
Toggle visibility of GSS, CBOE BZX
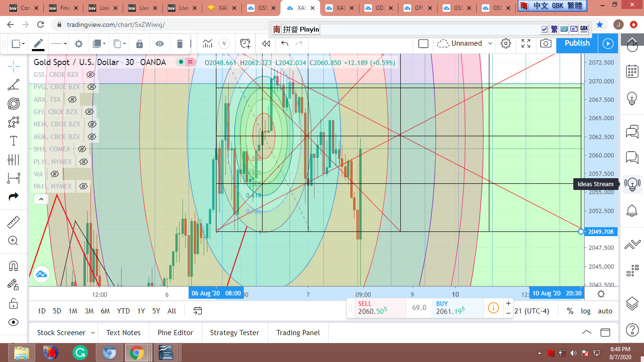click(x=90, y=74)
